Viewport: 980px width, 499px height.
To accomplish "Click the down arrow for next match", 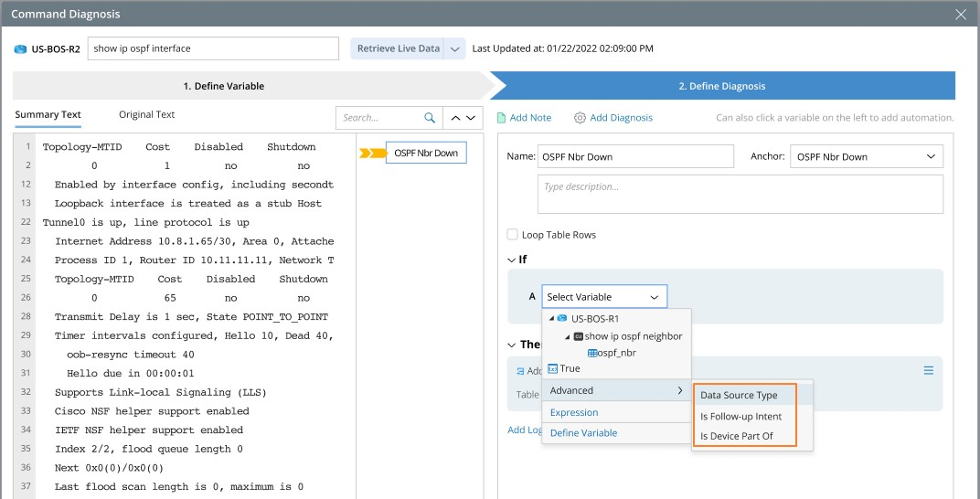I will 472,118.
